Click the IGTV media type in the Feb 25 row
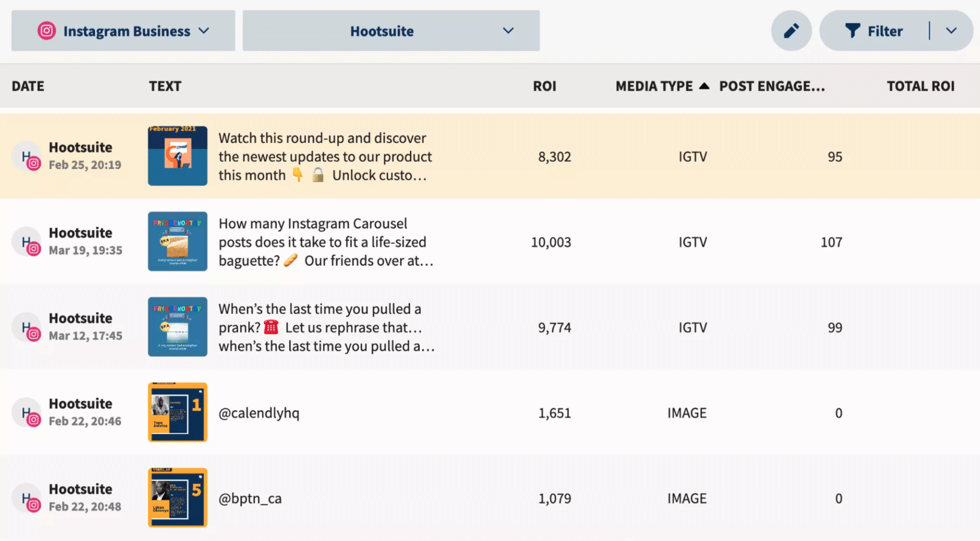 [x=693, y=157]
